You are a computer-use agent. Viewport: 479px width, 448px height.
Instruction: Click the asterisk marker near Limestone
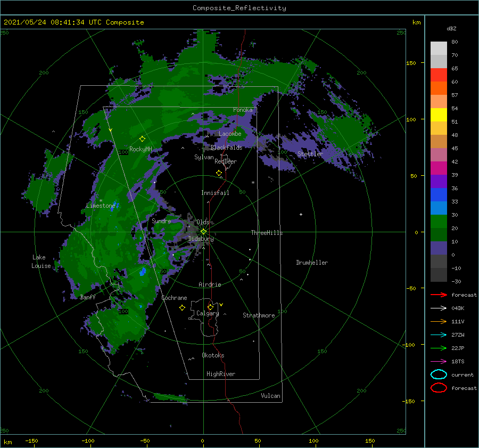101,201
